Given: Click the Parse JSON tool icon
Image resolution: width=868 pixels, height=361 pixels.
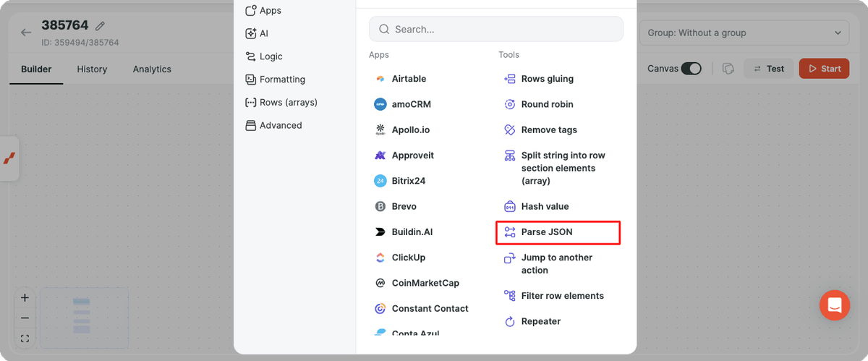Looking at the screenshot, I should point(510,232).
